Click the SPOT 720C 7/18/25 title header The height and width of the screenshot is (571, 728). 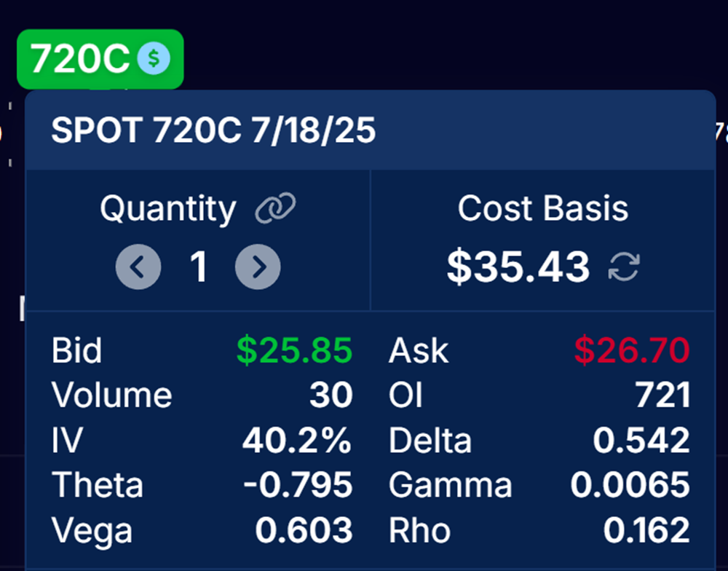point(213,130)
